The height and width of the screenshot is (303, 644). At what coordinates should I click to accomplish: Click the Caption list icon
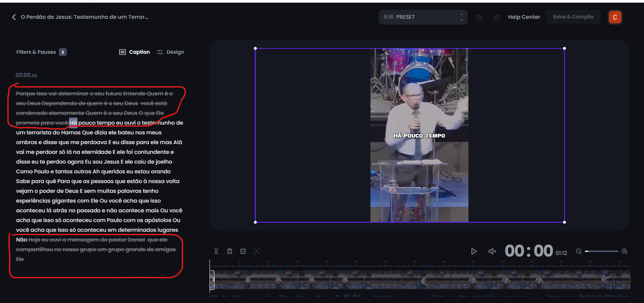[123, 52]
